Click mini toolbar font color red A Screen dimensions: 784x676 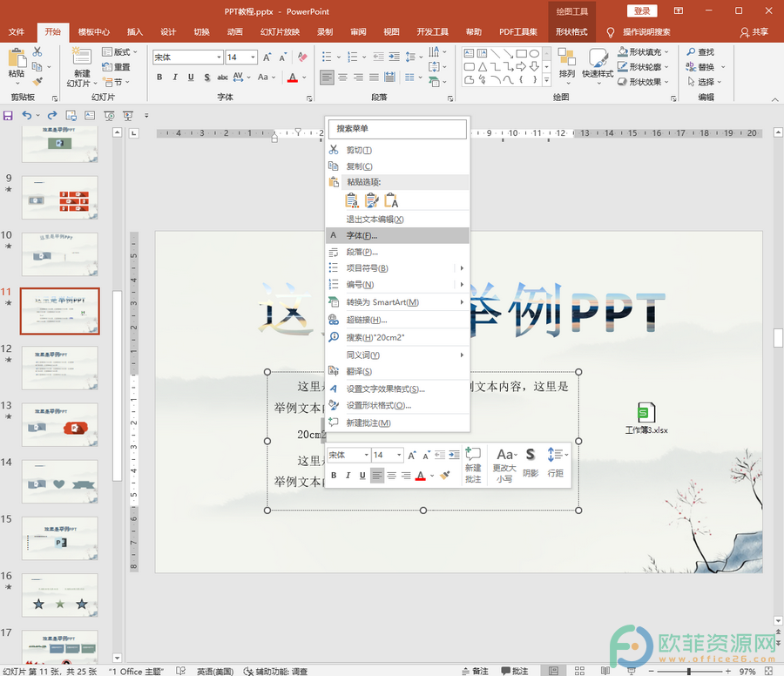(421, 476)
